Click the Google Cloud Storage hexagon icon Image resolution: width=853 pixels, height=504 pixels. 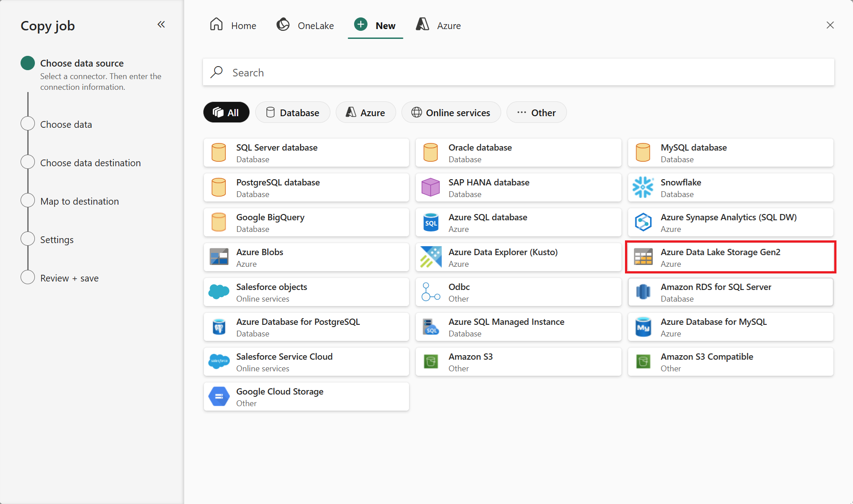(x=219, y=397)
